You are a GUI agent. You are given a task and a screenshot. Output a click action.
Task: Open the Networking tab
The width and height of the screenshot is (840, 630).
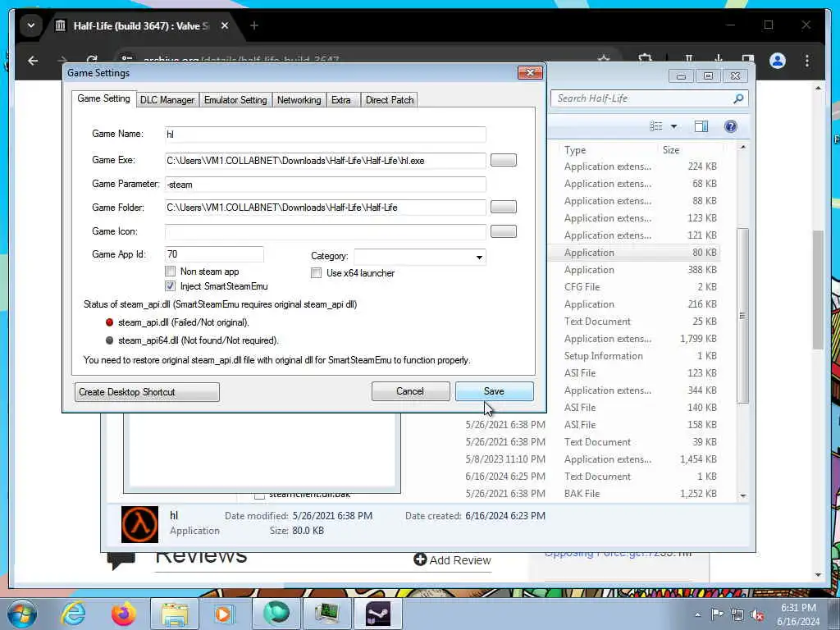(299, 100)
